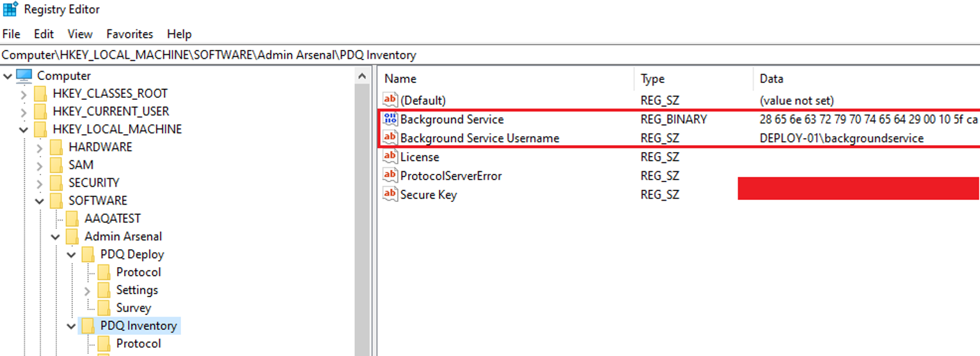Open the Help menu
This screenshot has width=980, height=356.
click(179, 34)
